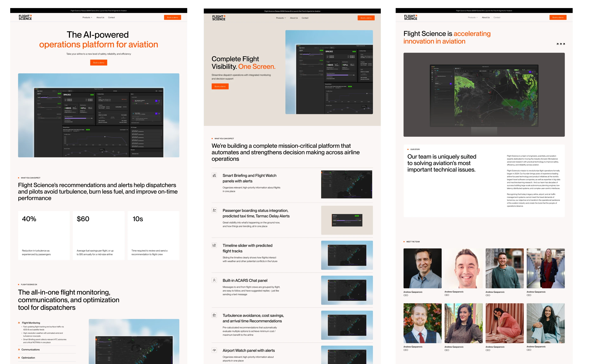Click the triple arrow icon beside accelerating headline
This screenshot has width=589, height=364.
click(560, 44)
